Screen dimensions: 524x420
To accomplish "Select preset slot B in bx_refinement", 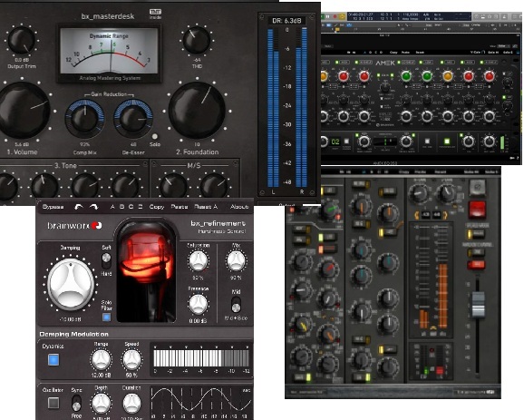I will 122,207.
